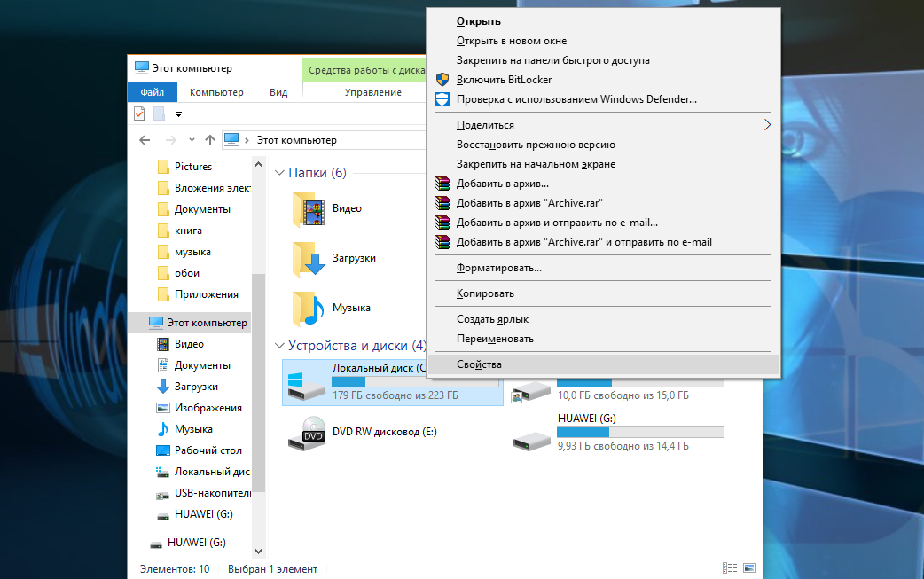Open the Файл tab
This screenshot has height=579, width=924.
pyautogui.click(x=152, y=92)
